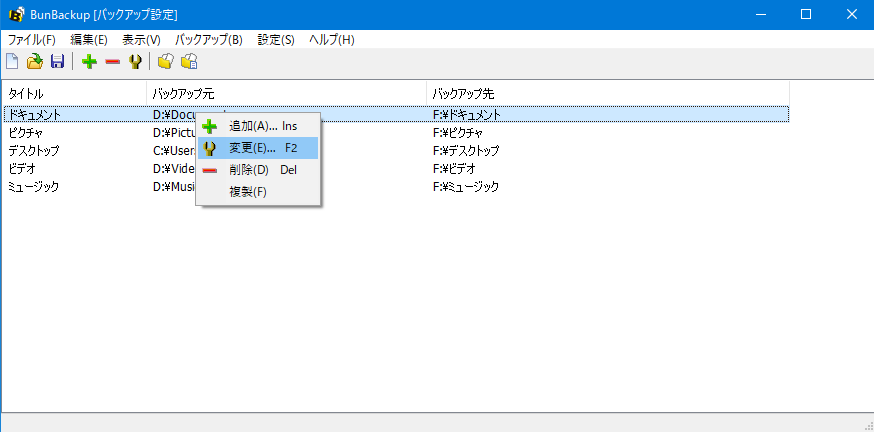
Task: Click the タイトル column header
Action: pyautogui.click(x=75, y=94)
